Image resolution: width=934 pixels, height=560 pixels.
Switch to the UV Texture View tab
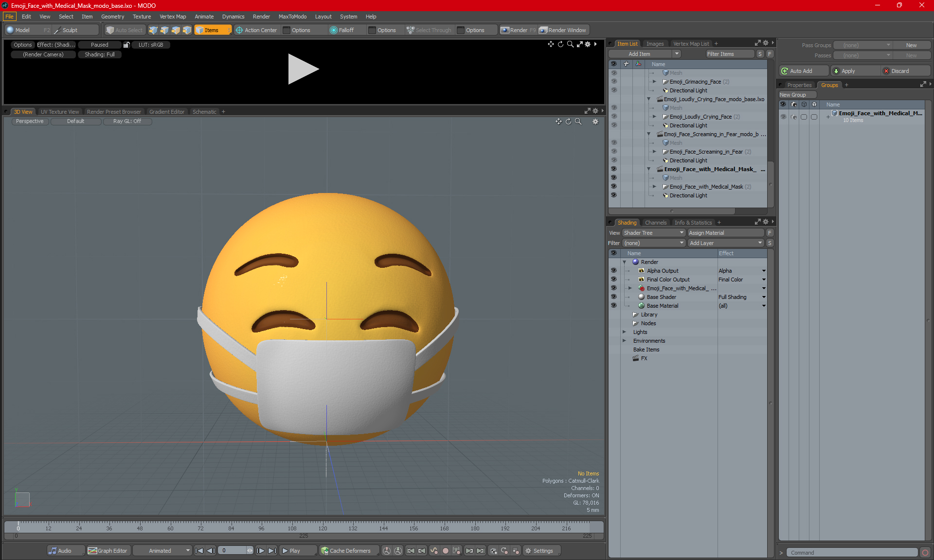coord(59,112)
